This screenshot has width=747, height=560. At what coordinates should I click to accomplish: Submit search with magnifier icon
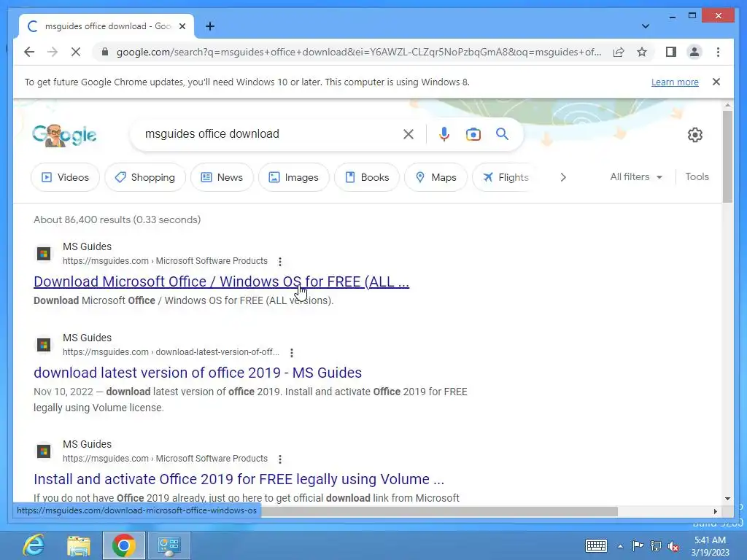pos(502,134)
